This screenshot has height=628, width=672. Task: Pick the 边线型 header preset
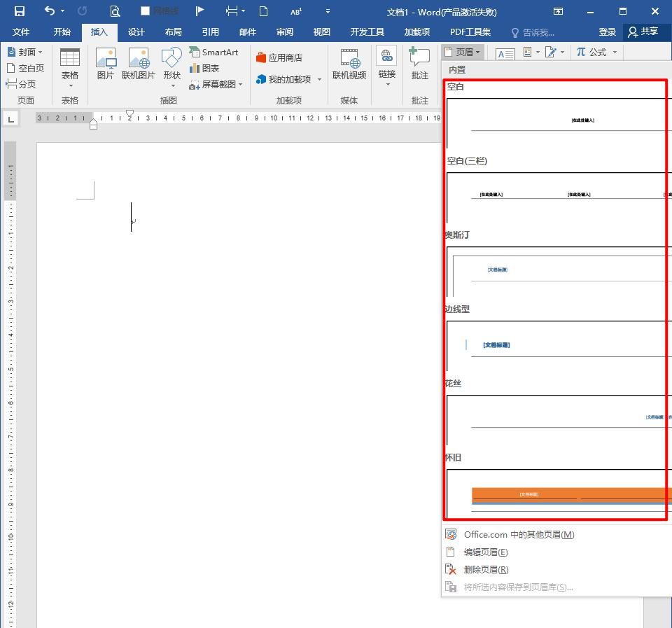[556, 345]
